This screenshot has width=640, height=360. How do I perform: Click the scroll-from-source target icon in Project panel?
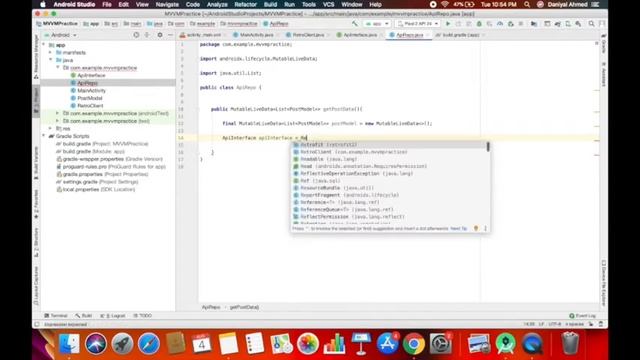point(136,35)
